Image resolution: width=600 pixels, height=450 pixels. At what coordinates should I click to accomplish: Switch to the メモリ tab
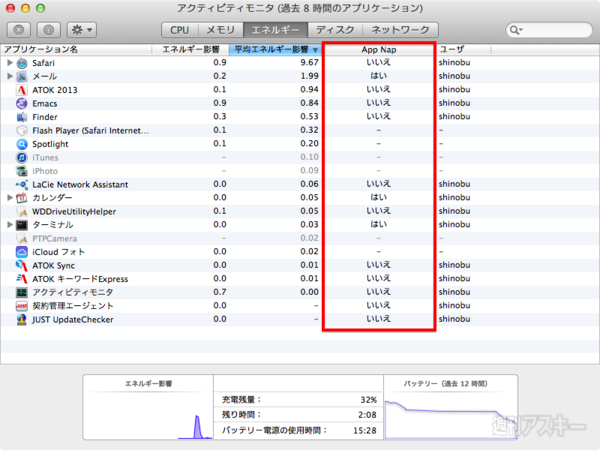220,29
